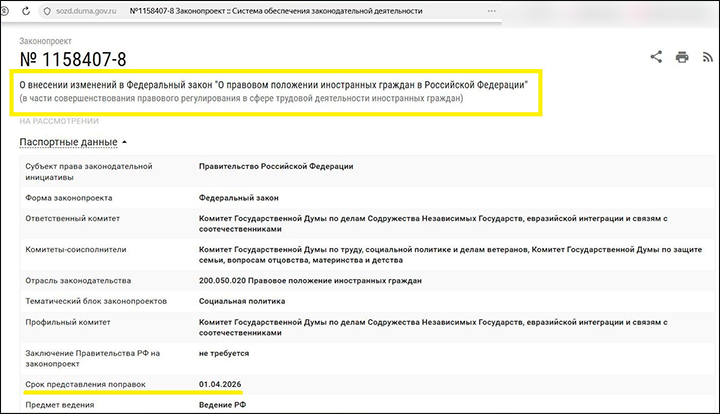Click the site security shield icon
Image resolution: width=720 pixels, height=414 pixels.
point(47,10)
